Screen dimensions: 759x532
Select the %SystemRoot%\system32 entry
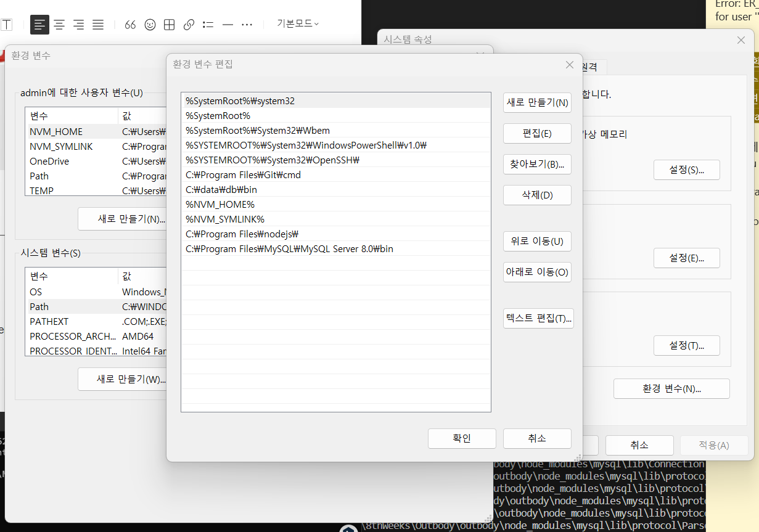coord(336,100)
